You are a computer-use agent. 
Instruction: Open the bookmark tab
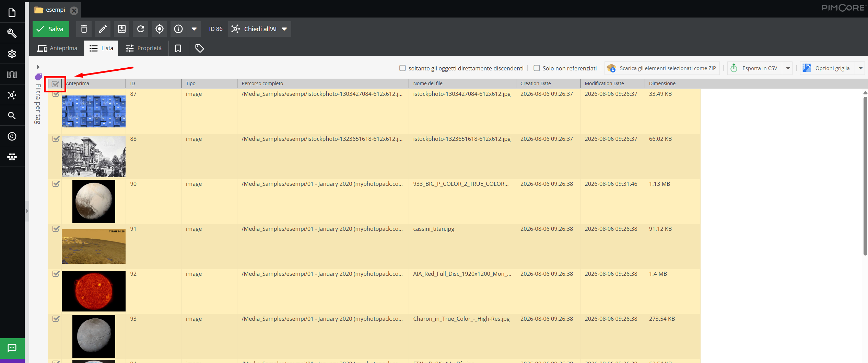tap(178, 48)
